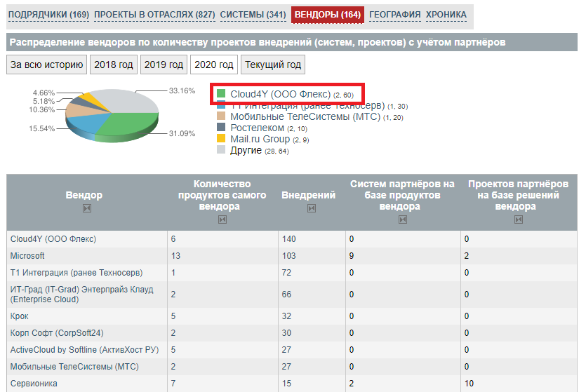Click 140 implementations value for Cloud4Y
Image resolution: width=586 pixels, height=392 pixels.
click(289, 239)
